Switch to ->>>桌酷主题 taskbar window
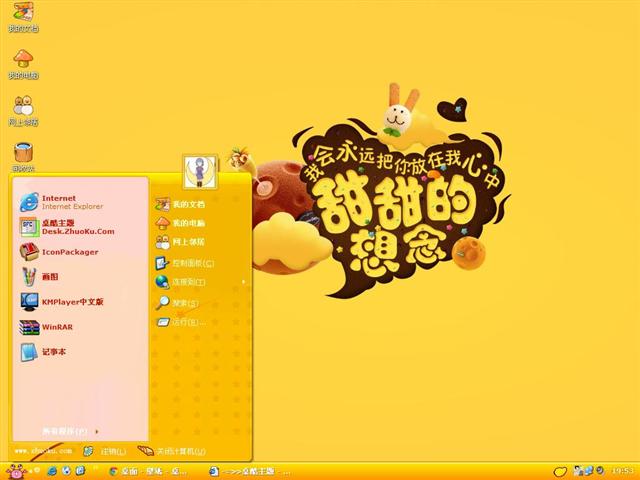640x480 pixels. 250,471
